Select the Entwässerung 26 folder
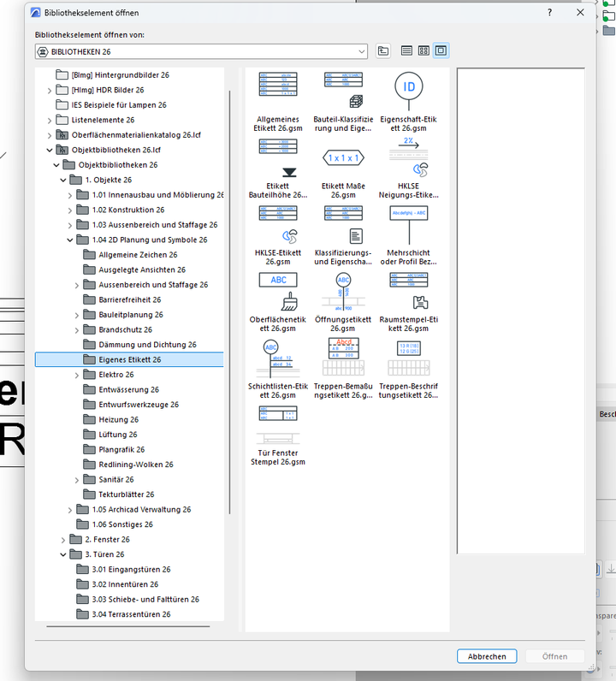 pos(121,390)
